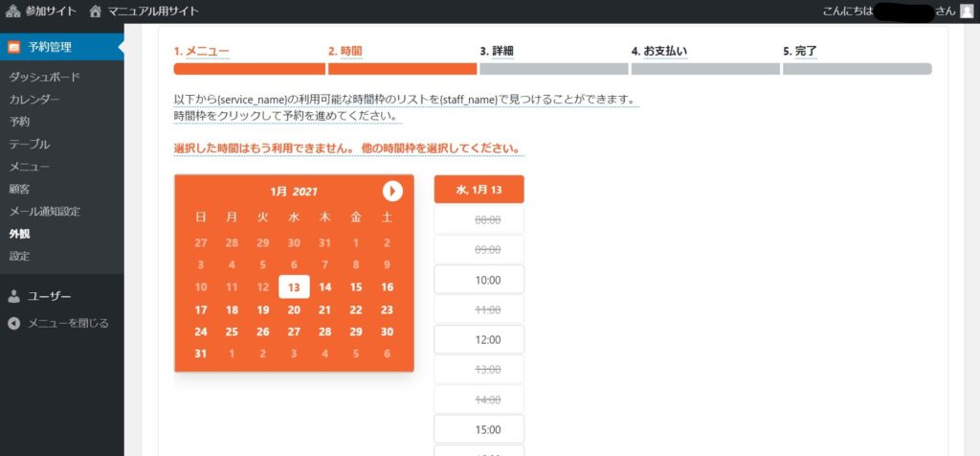Open マニュアル用サイト home icon link
Viewport: 980px width, 456px height.
point(95,11)
